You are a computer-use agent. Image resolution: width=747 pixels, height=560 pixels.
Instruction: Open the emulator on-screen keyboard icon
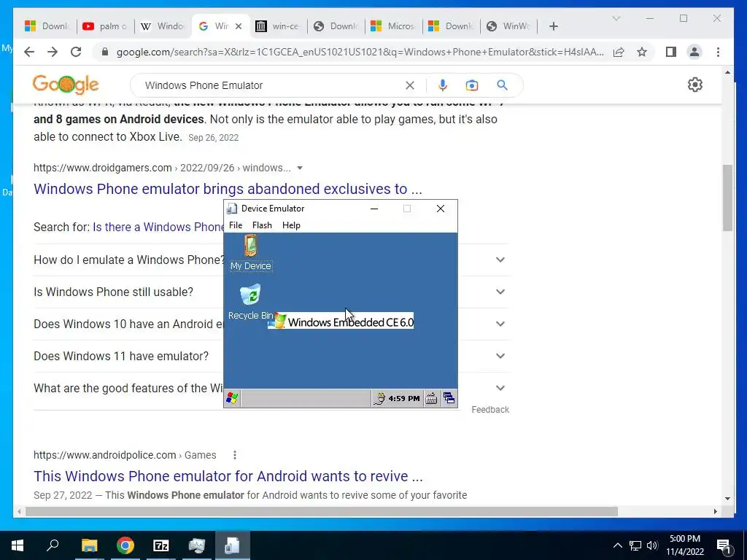(x=431, y=399)
